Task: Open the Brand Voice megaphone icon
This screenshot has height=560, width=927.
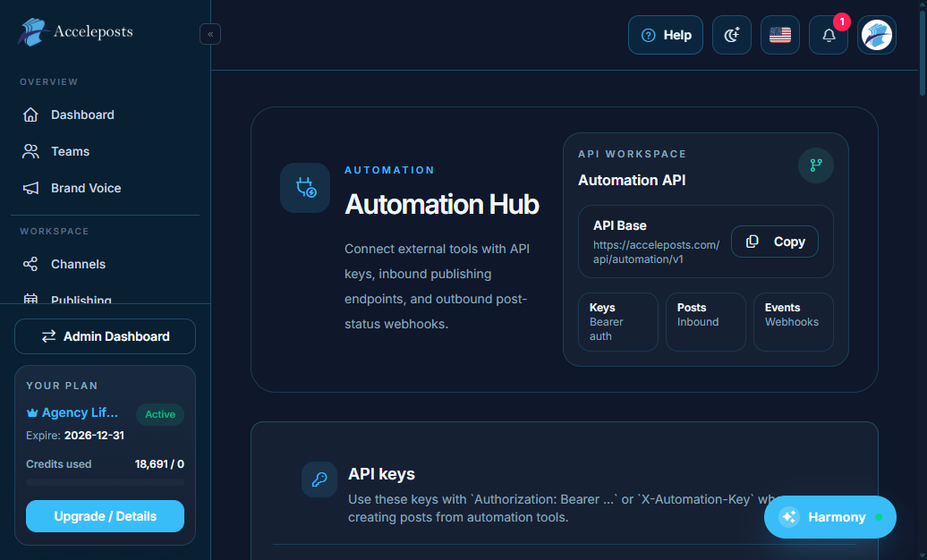Action: (x=30, y=188)
